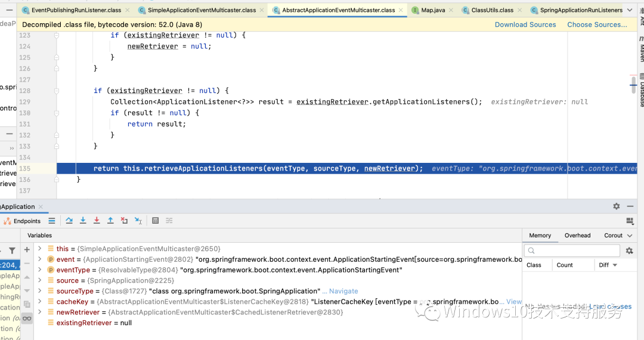Switch to Map.java editor tab

pyautogui.click(x=433, y=10)
